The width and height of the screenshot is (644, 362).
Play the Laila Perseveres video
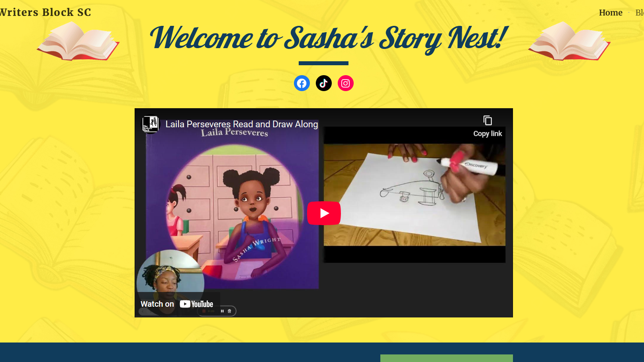[324, 213]
